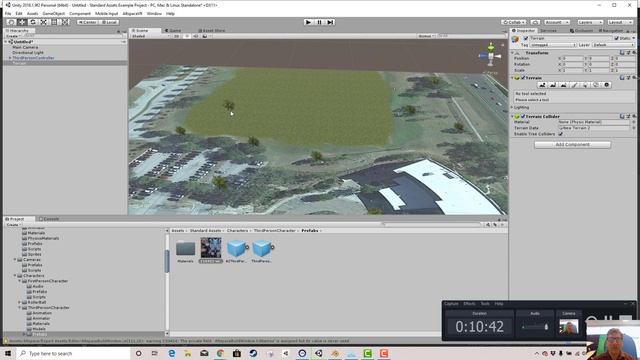
Task: Click the recorder audio volume slider
Action: pyautogui.click(x=535, y=327)
